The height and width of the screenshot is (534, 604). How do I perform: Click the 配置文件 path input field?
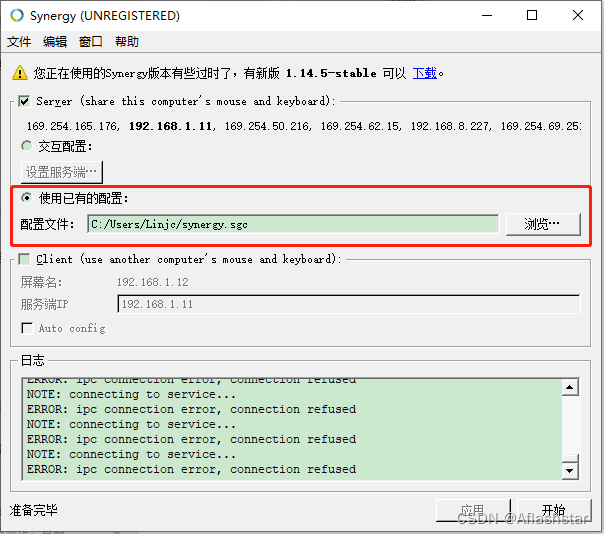point(293,224)
